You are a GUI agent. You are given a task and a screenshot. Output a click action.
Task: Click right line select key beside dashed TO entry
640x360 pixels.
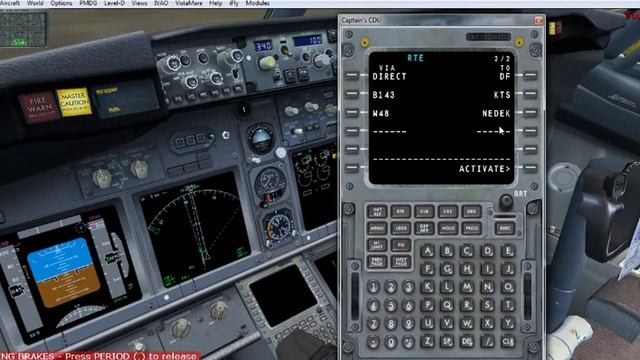pos(530,131)
